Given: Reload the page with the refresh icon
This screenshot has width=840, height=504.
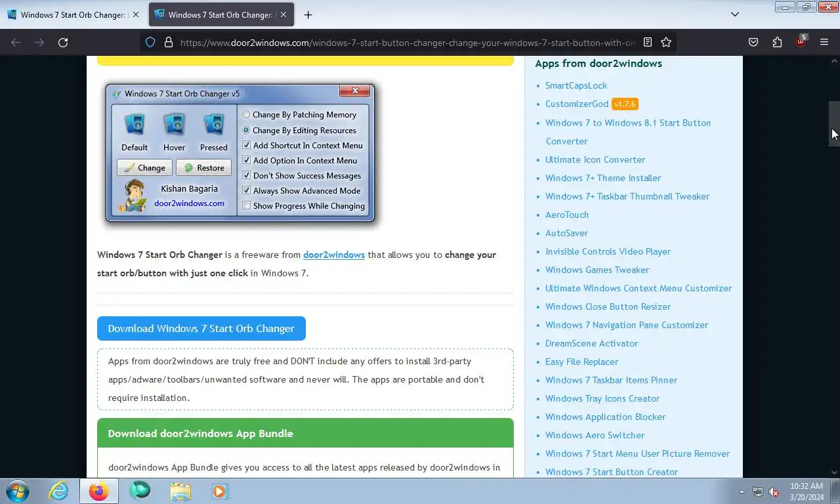Looking at the screenshot, I should coord(63,42).
